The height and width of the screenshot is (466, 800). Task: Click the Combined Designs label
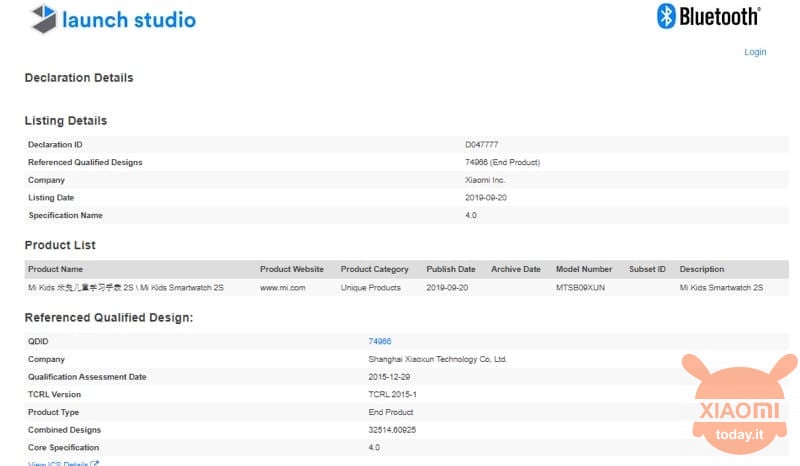(x=64, y=430)
